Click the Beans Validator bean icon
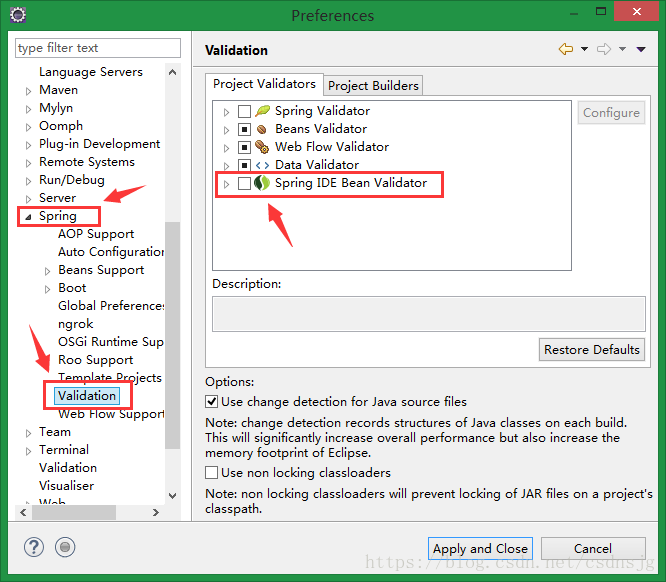 262,129
